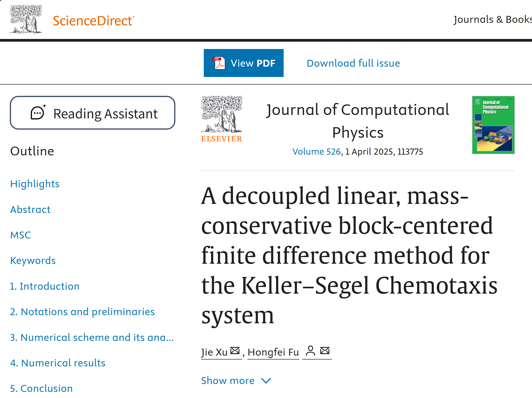Viewport: 532px width, 398px height.
Task: Click Download full issue link
Action: coord(353,63)
